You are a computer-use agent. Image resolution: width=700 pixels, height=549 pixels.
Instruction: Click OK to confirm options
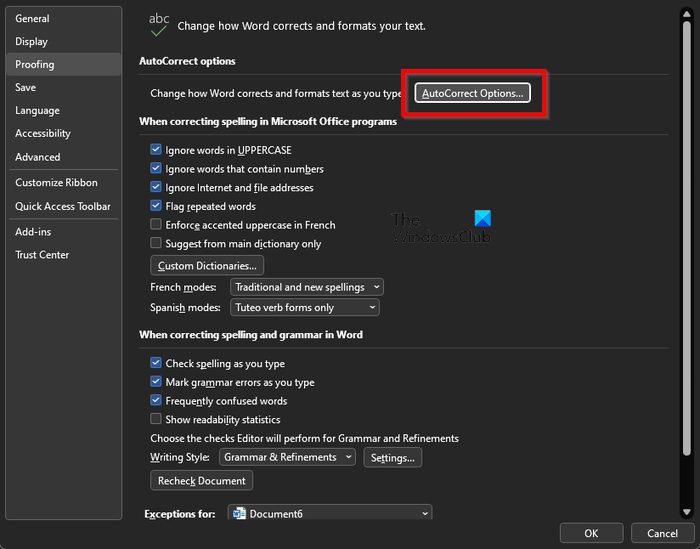click(x=591, y=533)
